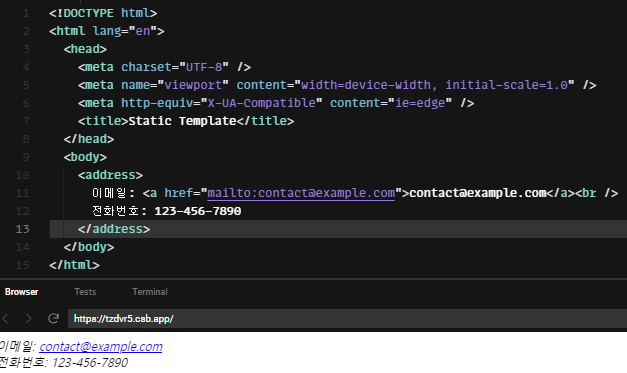The height and width of the screenshot is (373, 627).
Task: Click the opening <head> tag
Action: 85,49
